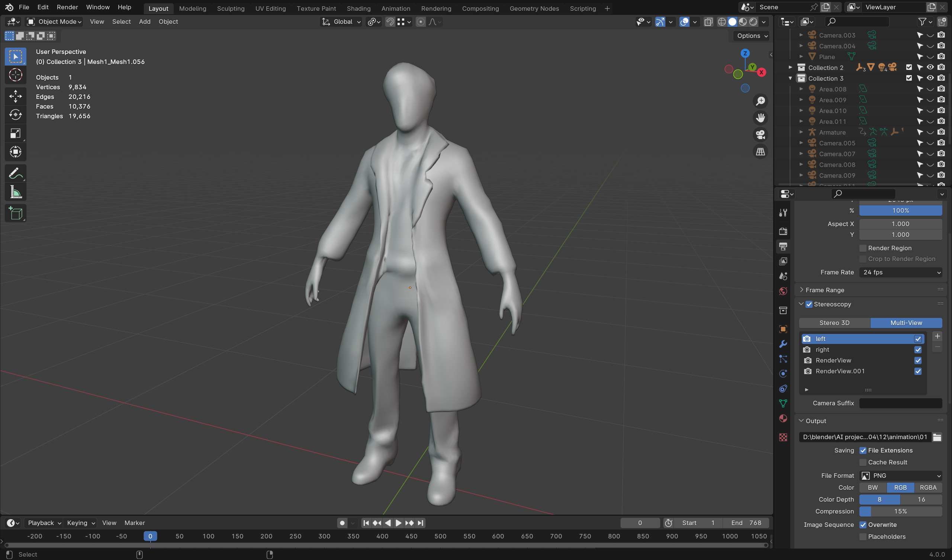Select the Annotate tool

click(16, 173)
